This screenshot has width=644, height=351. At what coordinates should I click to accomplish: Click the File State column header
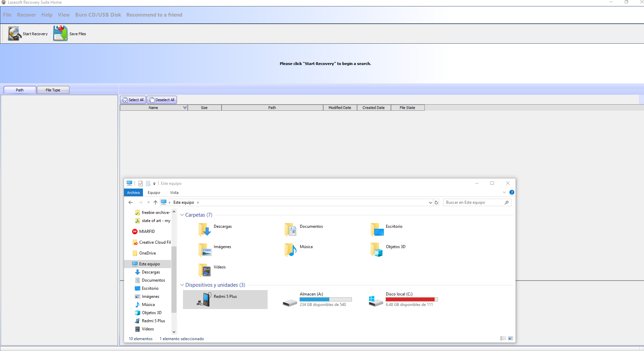pos(408,108)
